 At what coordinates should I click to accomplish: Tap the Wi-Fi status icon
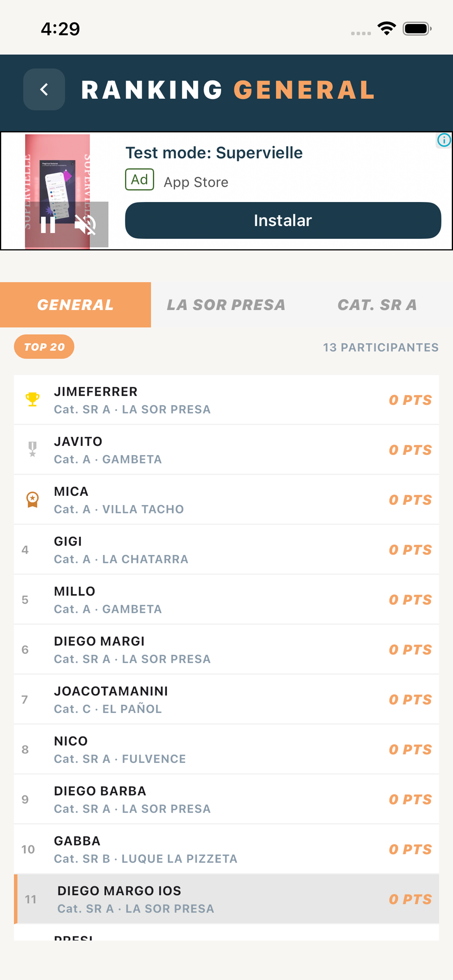[x=386, y=28]
